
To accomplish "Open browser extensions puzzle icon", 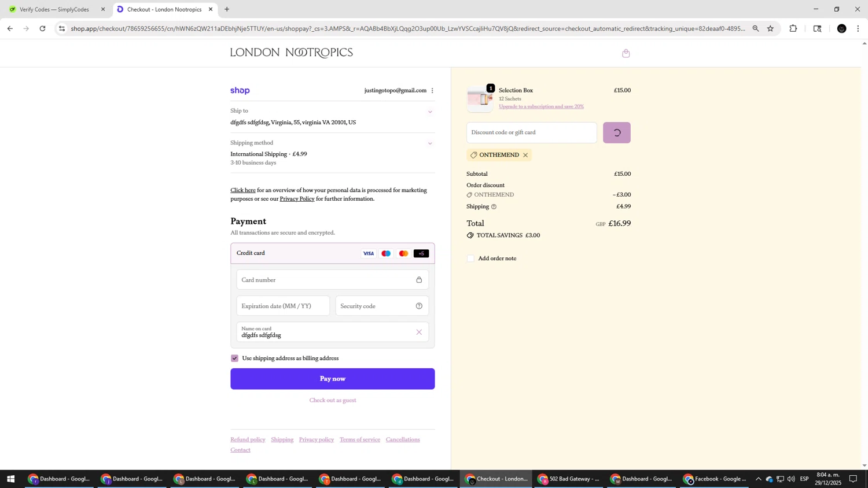I will tap(793, 28).
